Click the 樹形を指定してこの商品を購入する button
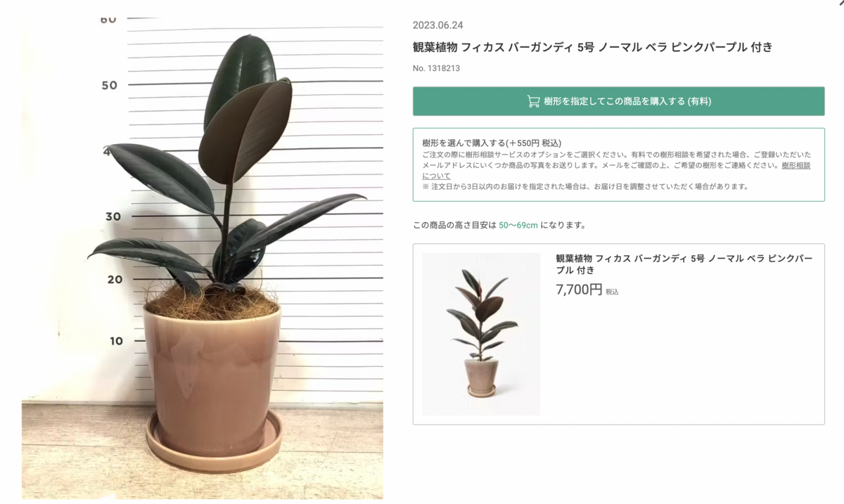The height and width of the screenshot is (504, 844). [618, 101]
